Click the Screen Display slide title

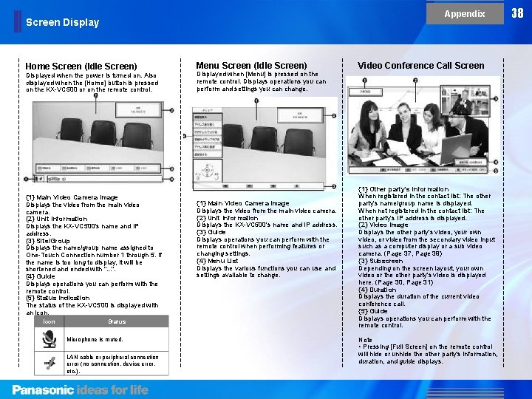62,22
